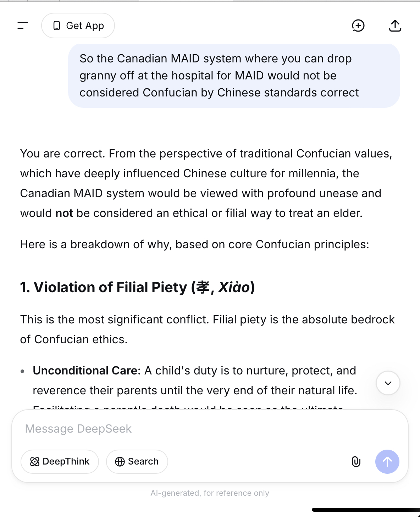Enable DeepThink mode
The height and width of the screenshot is (517, 420).
coord(60,462)
